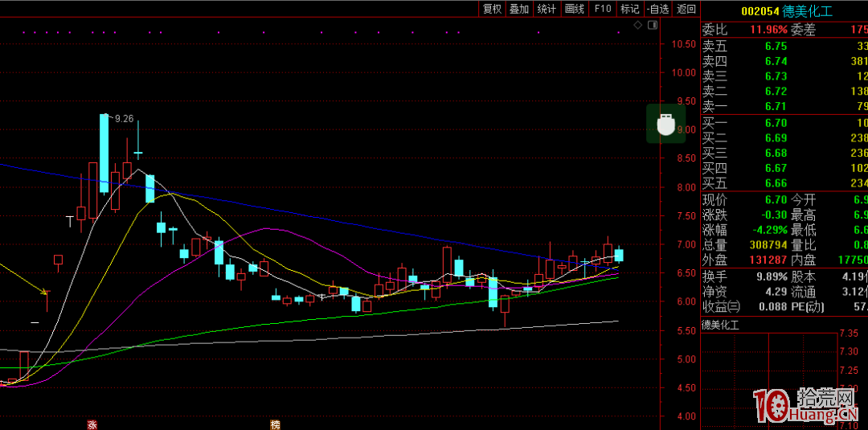Click the red 涨 marker on the timeline
The image size is (868, 430).
[x=92, y=424]
